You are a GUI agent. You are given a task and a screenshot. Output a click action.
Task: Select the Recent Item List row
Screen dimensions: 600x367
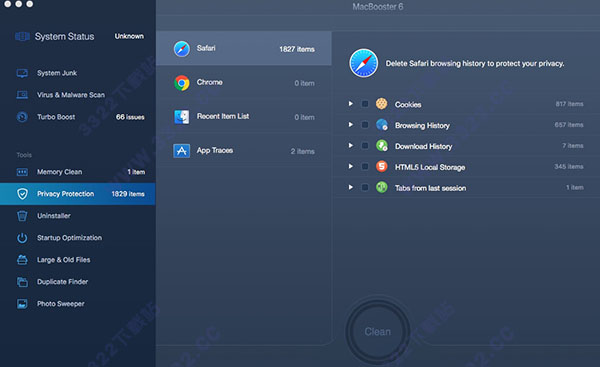[x=244, y=117]
